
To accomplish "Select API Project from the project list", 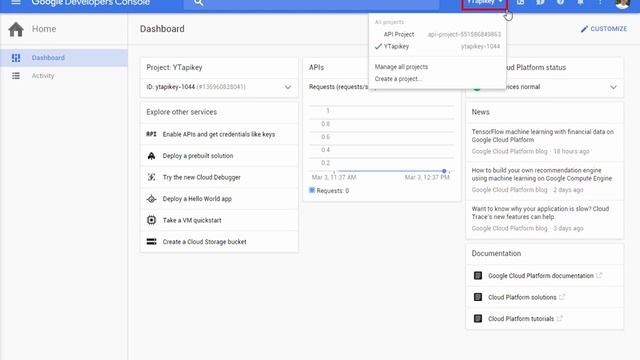I will 438,34.
